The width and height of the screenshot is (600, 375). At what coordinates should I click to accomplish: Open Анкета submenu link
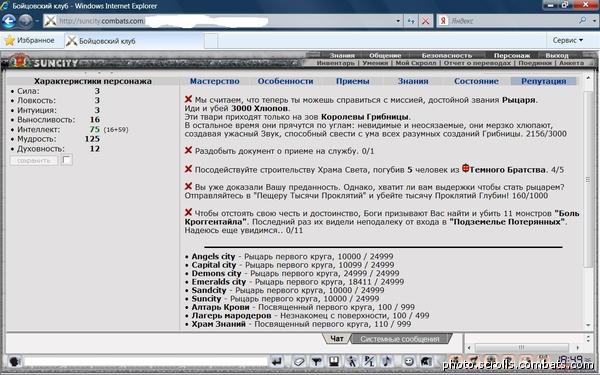(571, 63)
